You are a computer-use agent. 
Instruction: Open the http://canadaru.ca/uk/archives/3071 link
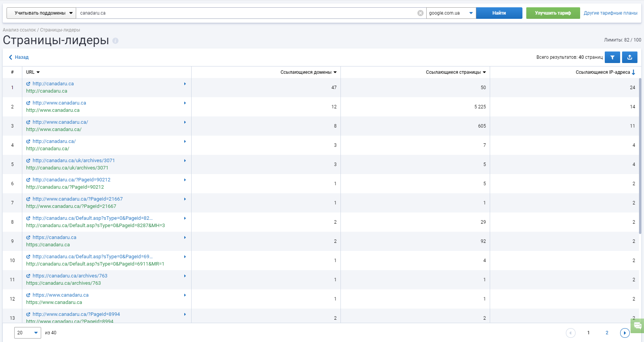click(73, 161)
